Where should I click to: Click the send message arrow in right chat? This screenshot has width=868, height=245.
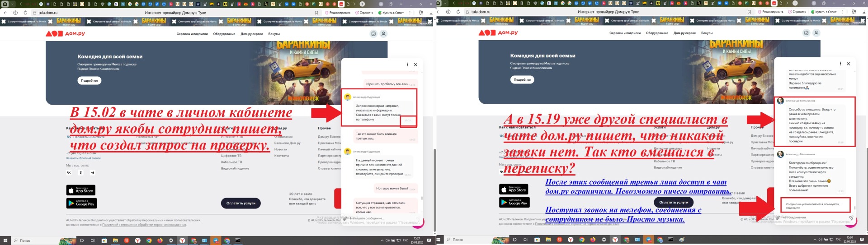click(851, 217)
